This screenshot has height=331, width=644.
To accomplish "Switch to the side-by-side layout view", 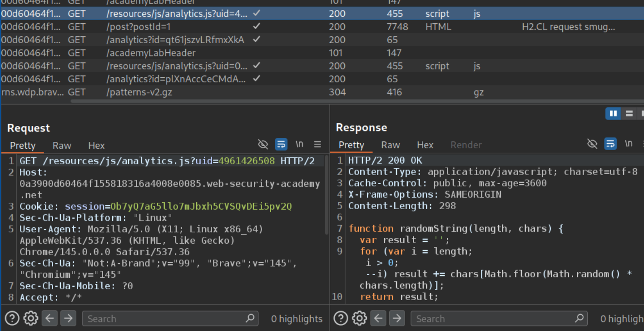I will [613, 113].
